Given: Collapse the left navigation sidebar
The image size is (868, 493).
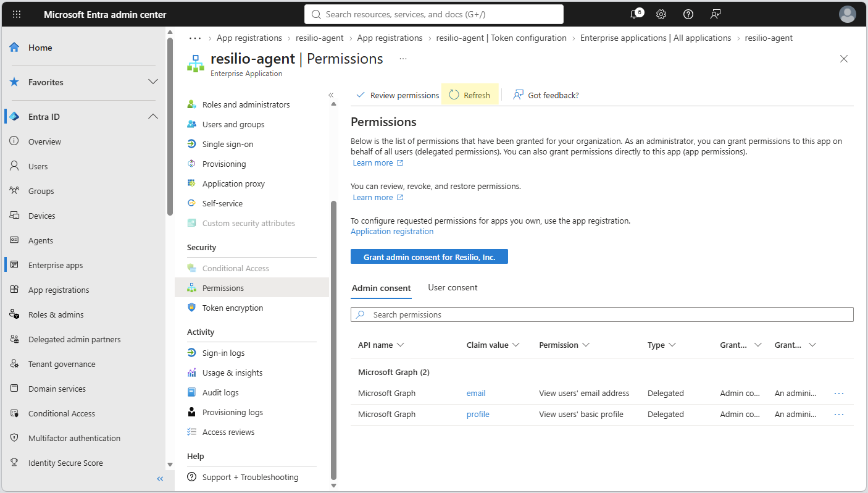Looking at the screenshot, I should pyautogui.click(x=160, y=479).
